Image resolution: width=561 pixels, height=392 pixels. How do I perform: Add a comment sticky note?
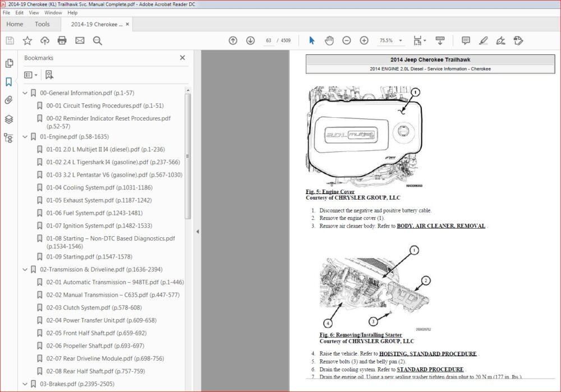tap(466, 40)
